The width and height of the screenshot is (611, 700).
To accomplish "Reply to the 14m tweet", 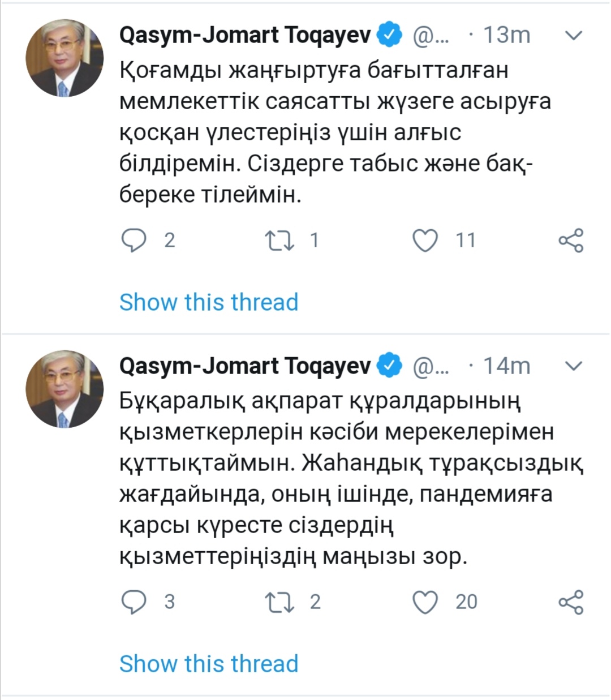I will click(134, 602).
